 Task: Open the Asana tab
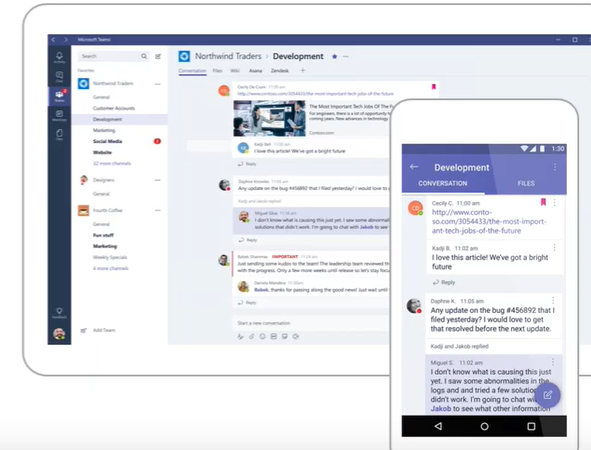255,70
